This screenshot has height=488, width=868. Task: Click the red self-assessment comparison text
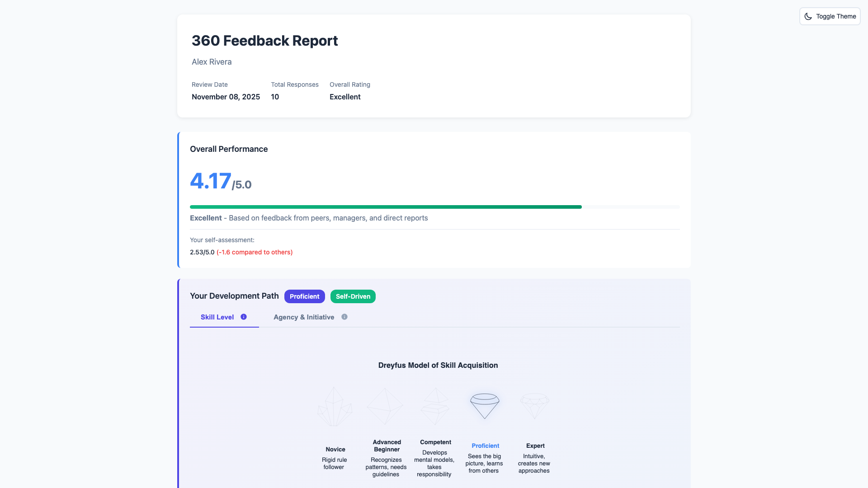click(x=254, y=252)
